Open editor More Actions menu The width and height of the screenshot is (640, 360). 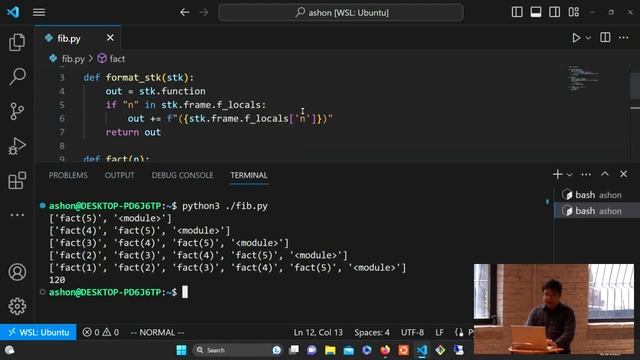[x=623, y=37]
